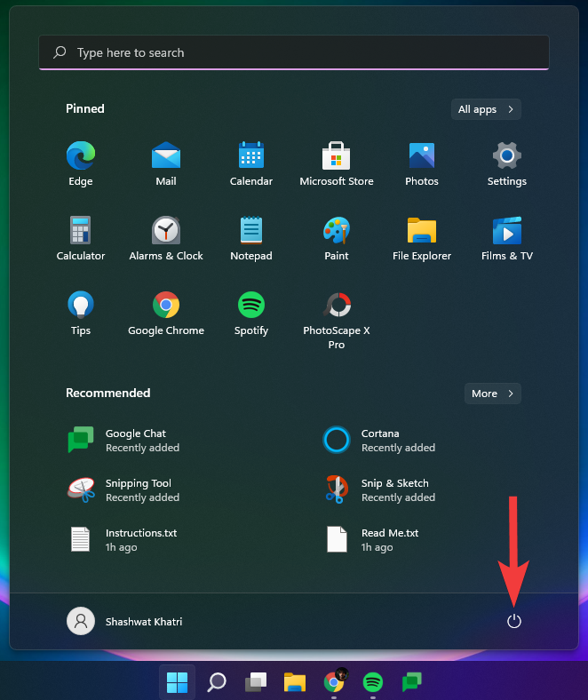
Task: Open the Calendar app
Action: [x=251, y=163]
